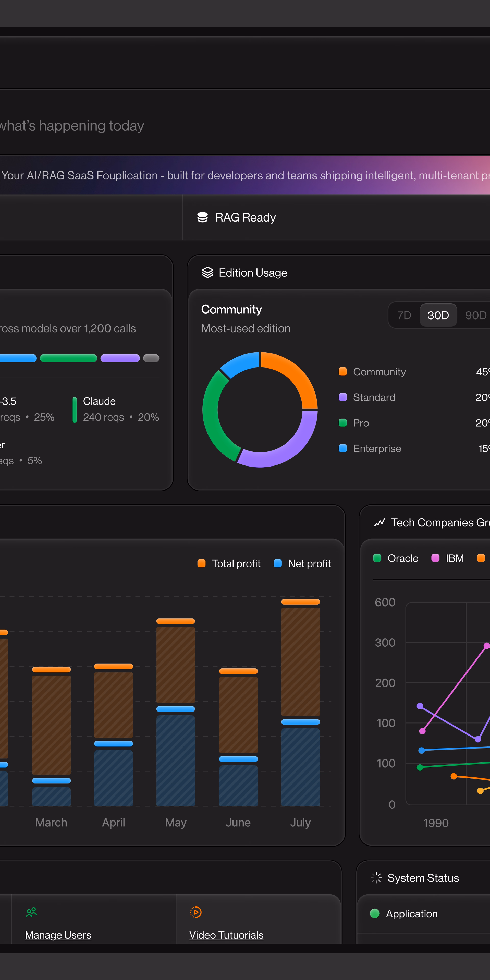Viewport: 490px width, 980px height.
Task: Click the Claude model entry
Action: click(116, 409)
